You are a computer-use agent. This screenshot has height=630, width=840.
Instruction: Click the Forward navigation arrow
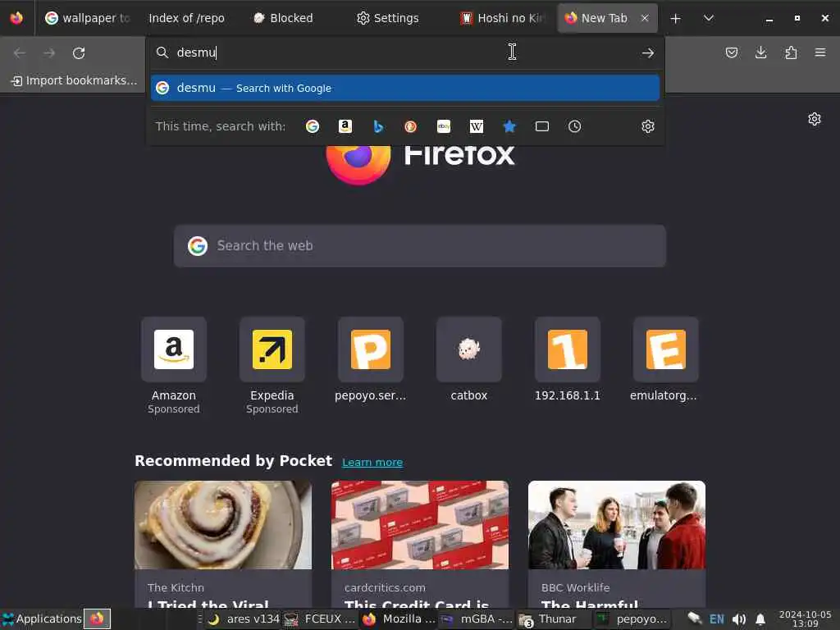point(49,53)
